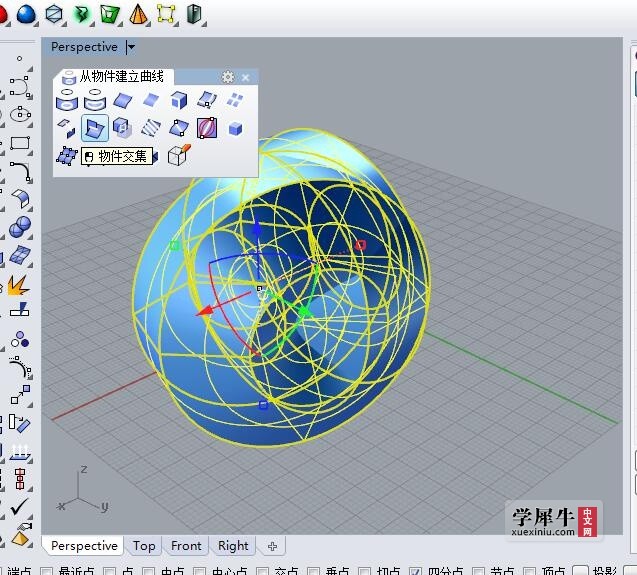
Task: Click the duplicate face border cube icon
Action: (x=179, y=100)
